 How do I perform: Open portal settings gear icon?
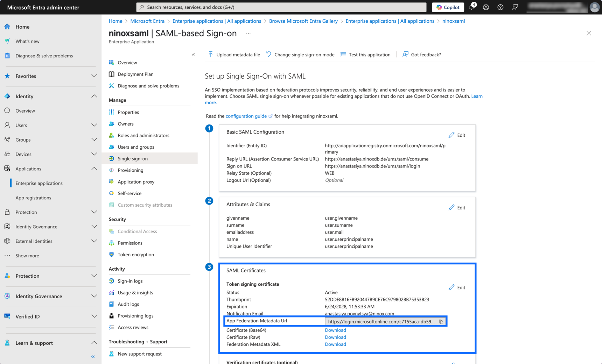(x=486, y=7)
